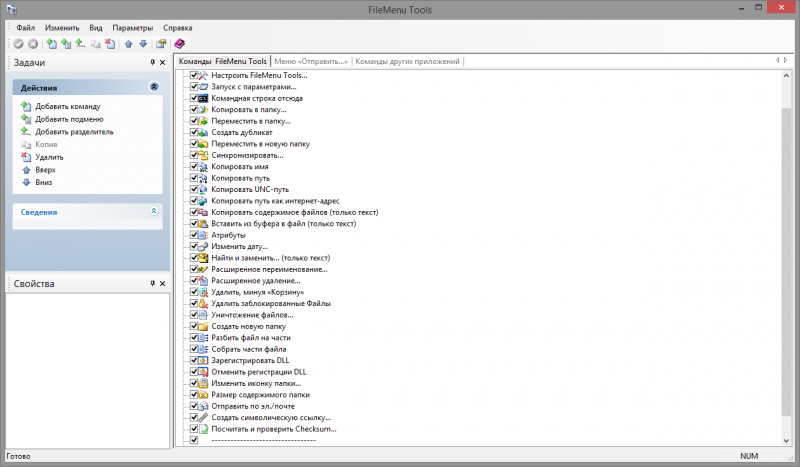Screen dimensions: 800x467
Task: Click the add command toolbar icon
Action: coord(51,44)
